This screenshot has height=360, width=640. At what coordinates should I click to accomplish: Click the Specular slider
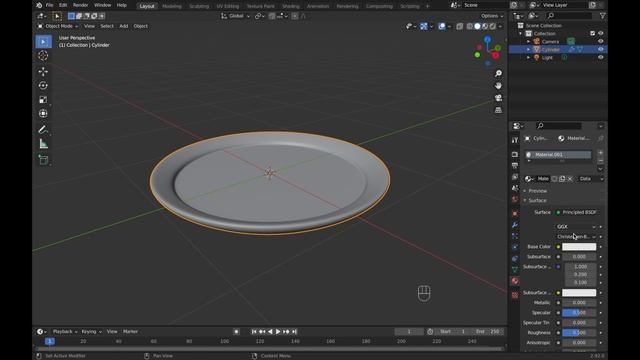pos(579,313)
